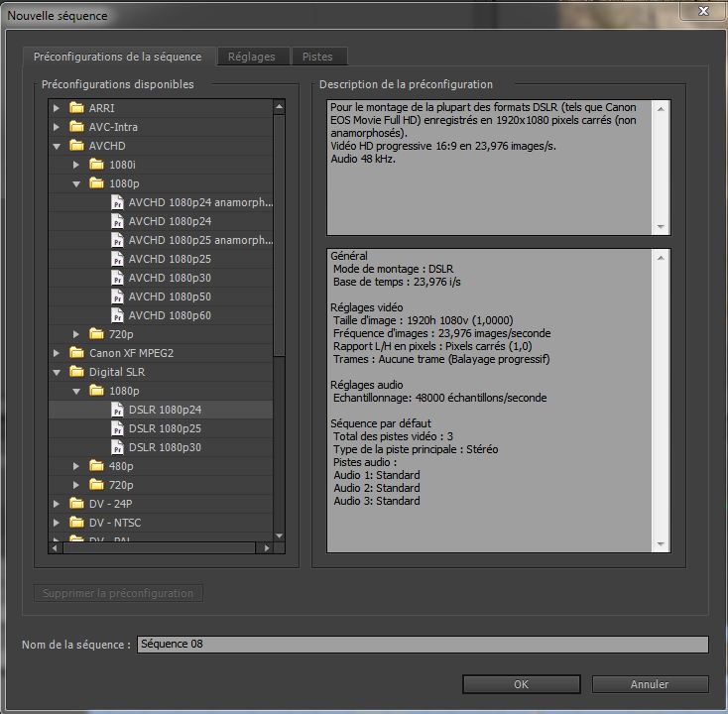Open the Pistes tab
728x714 pixels.
pos(317,57)
